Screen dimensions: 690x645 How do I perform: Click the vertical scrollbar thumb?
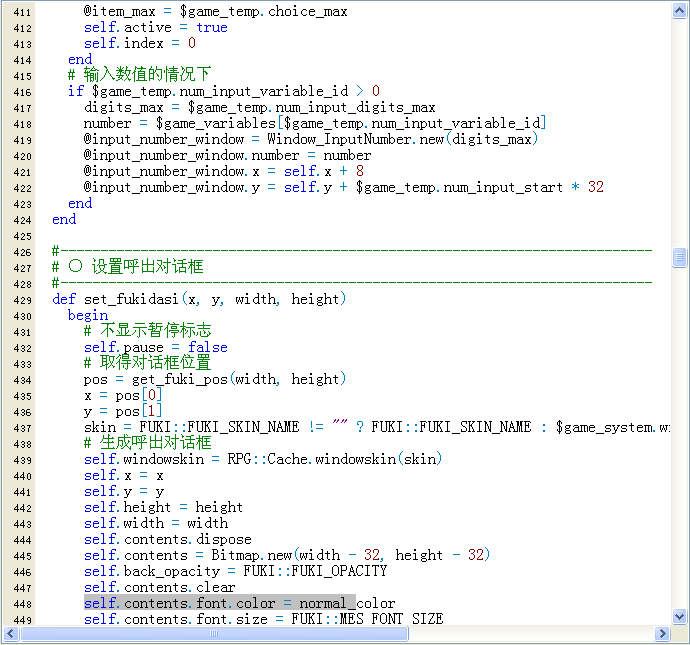[x=679, y=257]
